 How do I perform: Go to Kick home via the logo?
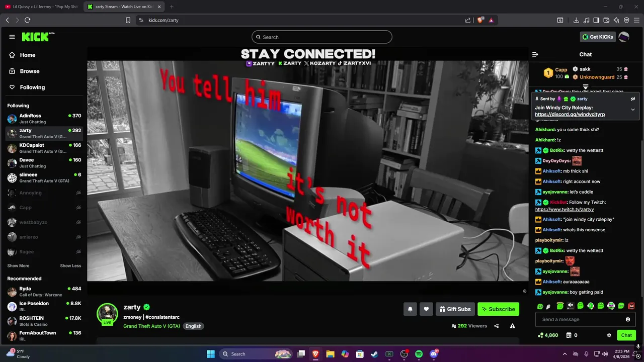tap(37, 37)
